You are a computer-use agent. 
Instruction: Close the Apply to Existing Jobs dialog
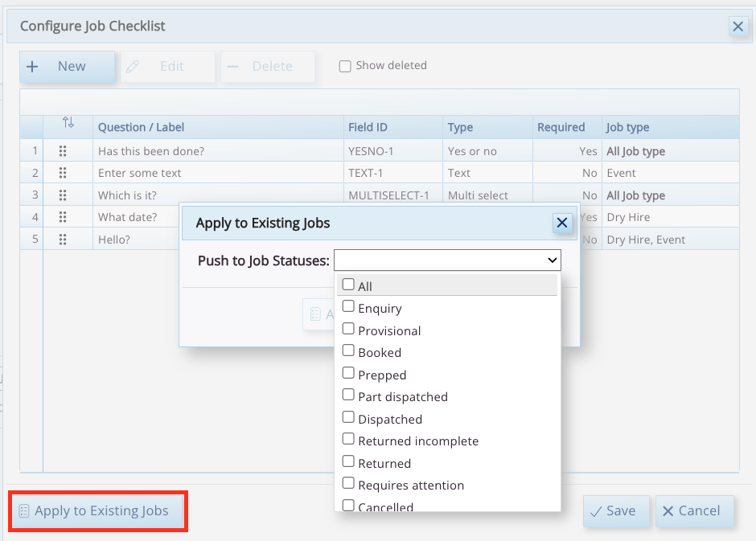(x=561, y=223)
